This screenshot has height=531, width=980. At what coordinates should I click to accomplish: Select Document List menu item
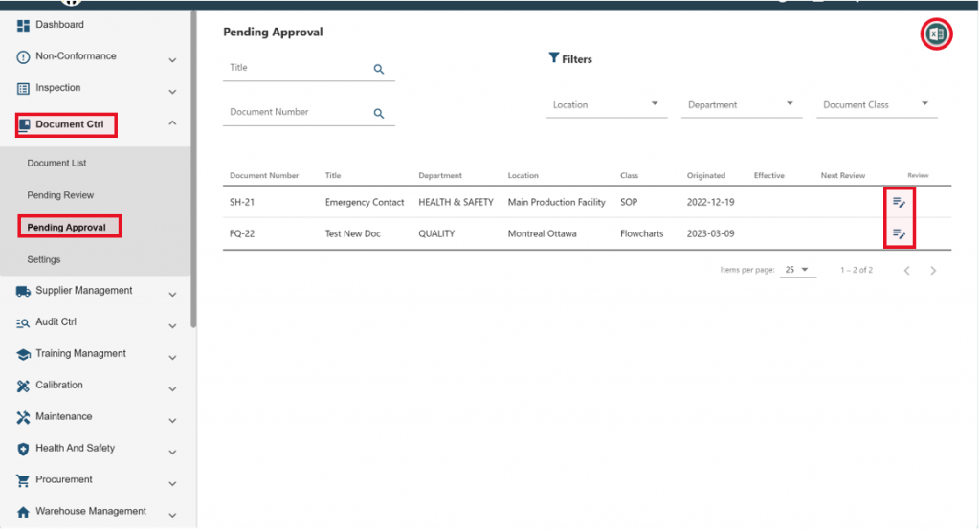(56, 164)
